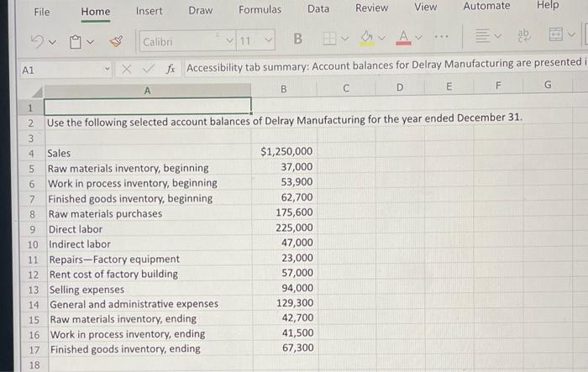Click the Borders icon
The height and width of the screenshot is (372, 588).
pyautogui.click(x=329, y=39)
